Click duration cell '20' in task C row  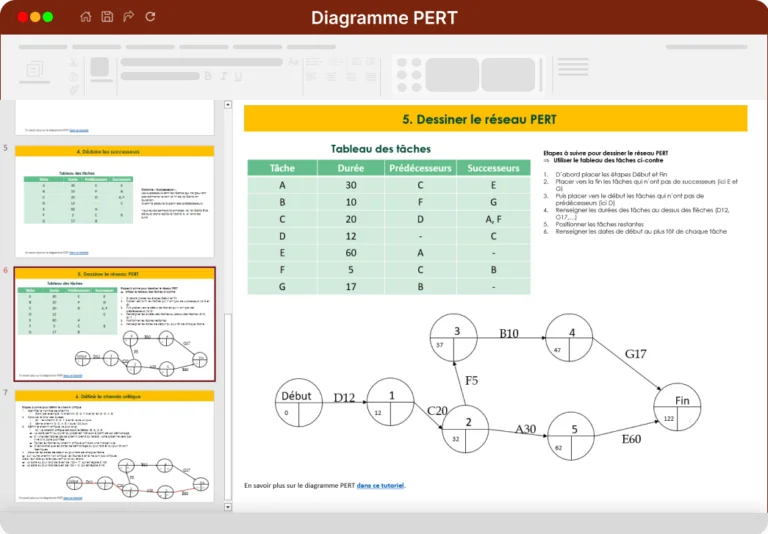tap(351, 219)
